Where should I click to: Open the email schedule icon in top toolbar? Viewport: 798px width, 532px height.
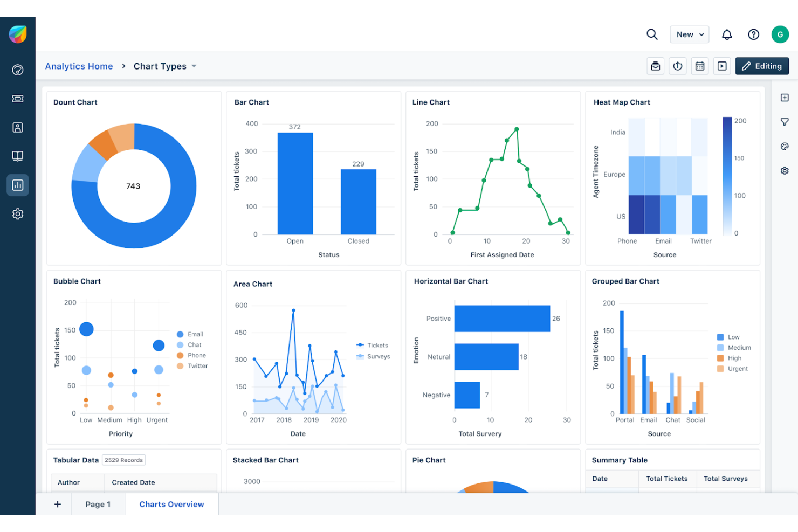656,66
